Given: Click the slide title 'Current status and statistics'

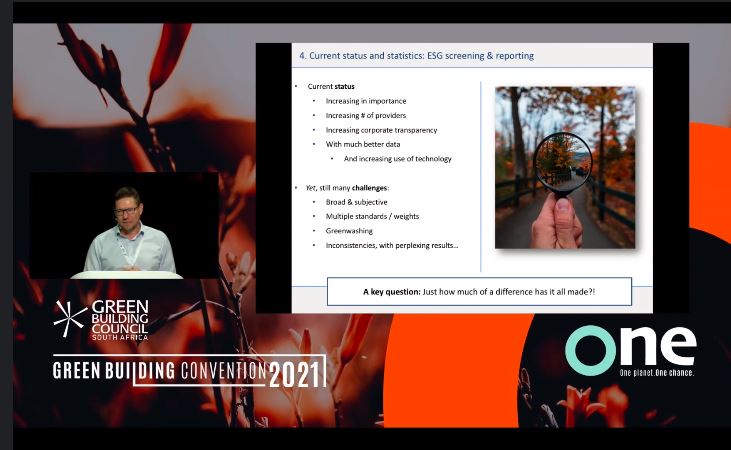Looking at the screenshot, I should (x=416, y=55).
